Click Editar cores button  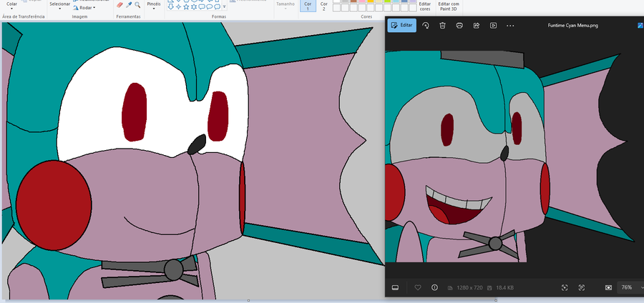(424, 6)
